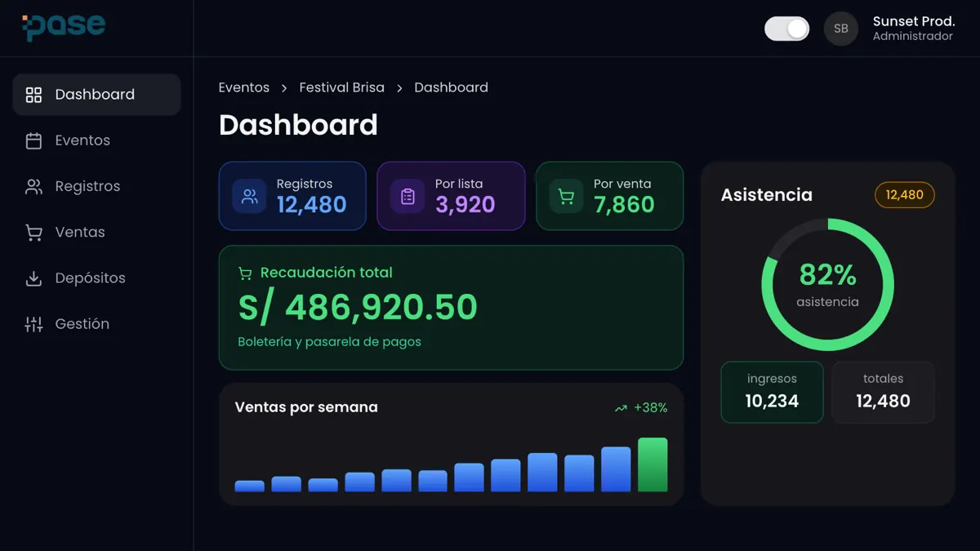Select Gestión in the sidebar

(x=96, y=324)
